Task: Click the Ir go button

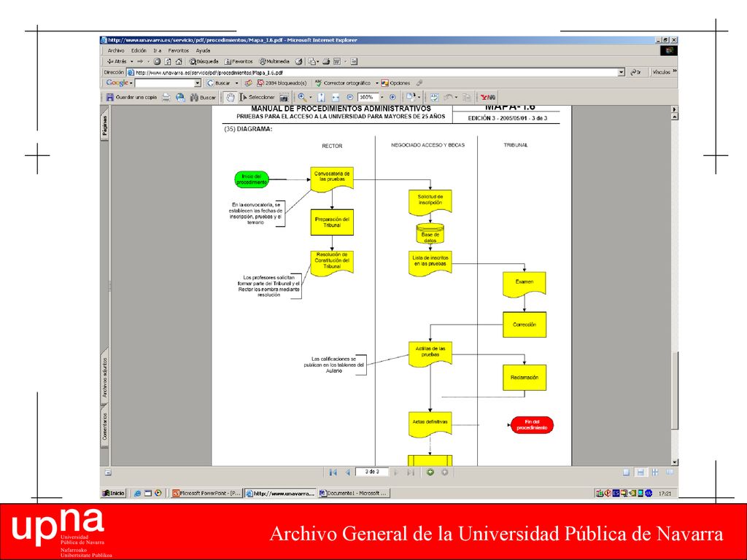Action: (636, 72)
